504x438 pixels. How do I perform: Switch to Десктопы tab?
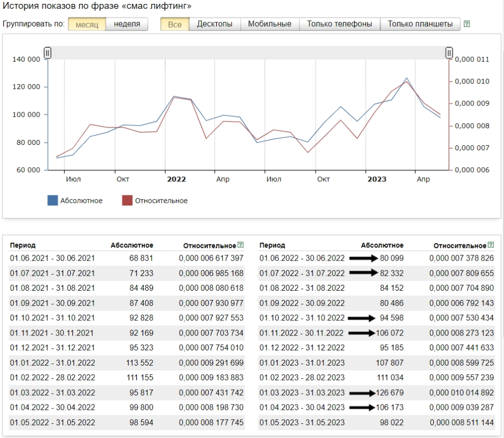pyautogui.click(x=215, y=24)
